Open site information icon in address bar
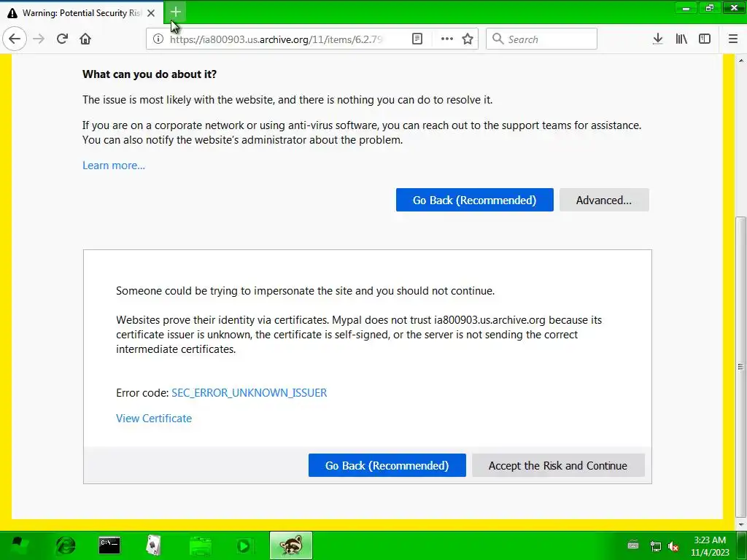The width and height of the screenshot is (747, 560). [x=158, y=39]
